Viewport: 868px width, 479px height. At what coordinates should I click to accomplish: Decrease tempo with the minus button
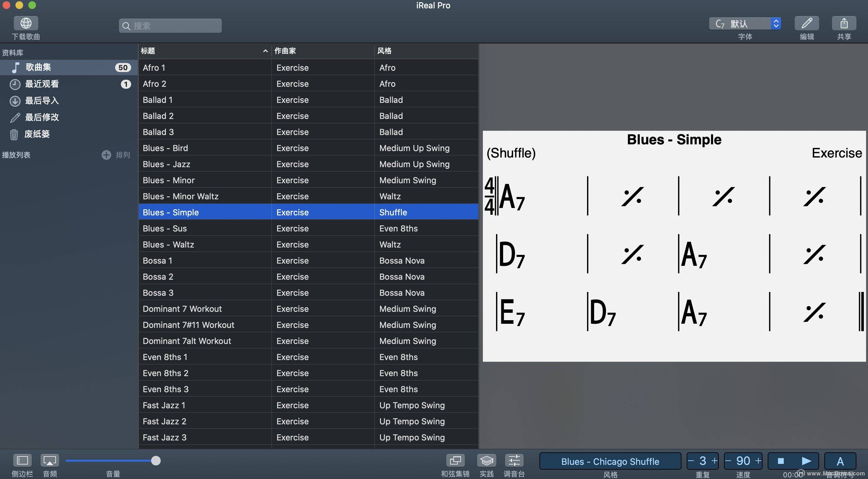[728, 460]
